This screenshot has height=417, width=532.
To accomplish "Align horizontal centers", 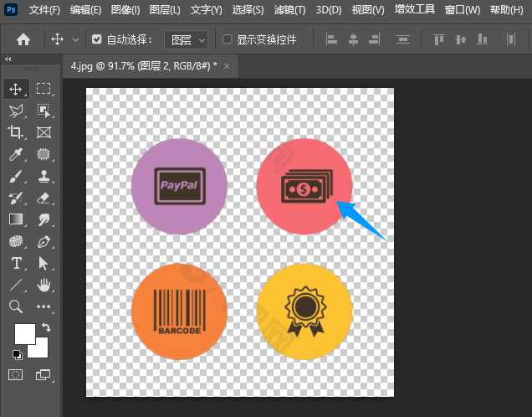I will point(353,39).
